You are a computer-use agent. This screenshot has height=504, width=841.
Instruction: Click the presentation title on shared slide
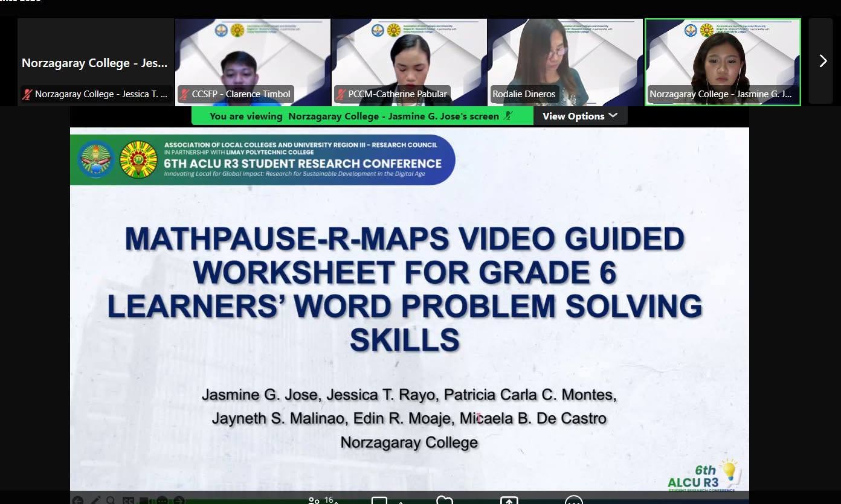pos(405,290)
